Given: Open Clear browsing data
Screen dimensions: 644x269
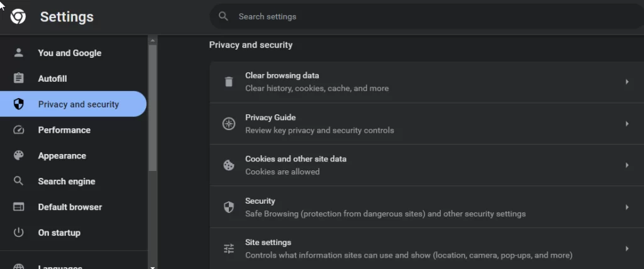Looking at the screenshot, I should [x=427, y=82].
